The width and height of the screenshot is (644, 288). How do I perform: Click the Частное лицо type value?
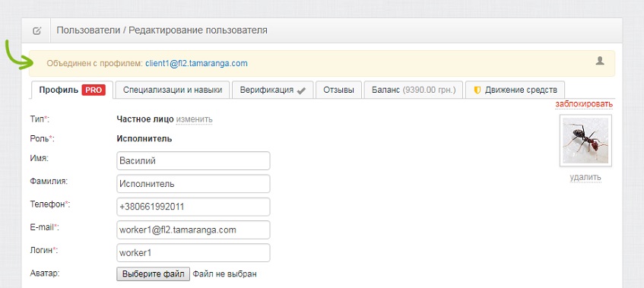point(145,119)
